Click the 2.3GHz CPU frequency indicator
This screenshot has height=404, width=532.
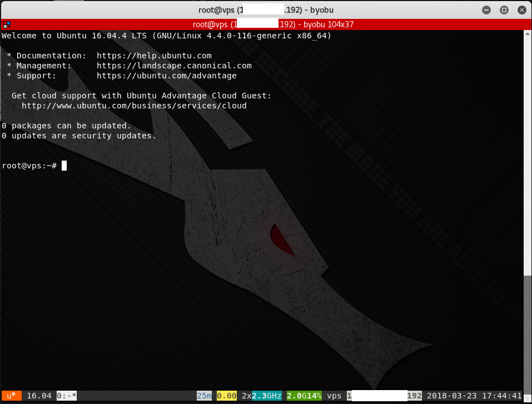tap(267, 396)
